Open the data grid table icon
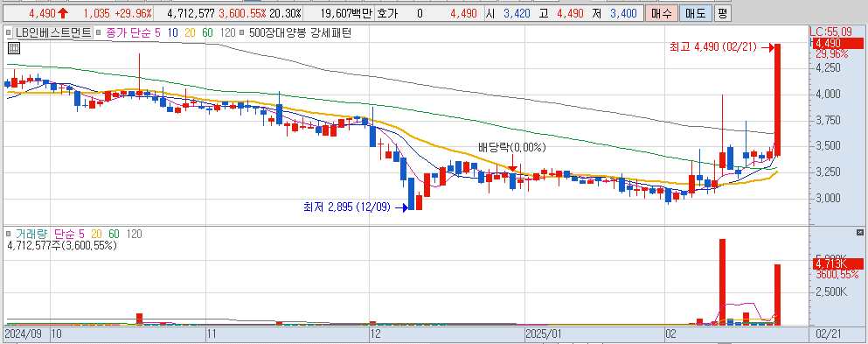868x344 pixels. click(14, 48)
